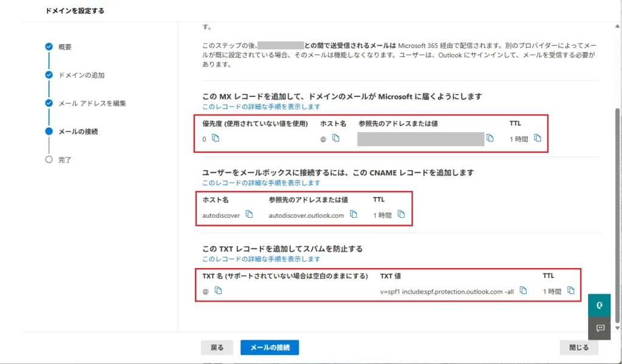Copy the SPF TXT value
622x364 pixels.
[523, 291]
